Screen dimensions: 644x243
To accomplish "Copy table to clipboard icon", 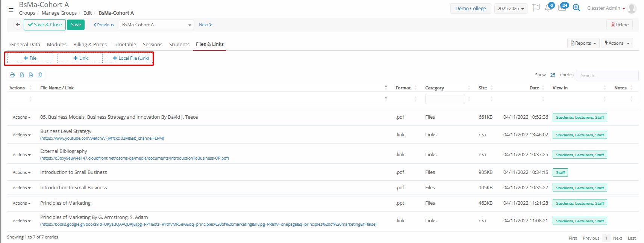I will (x=40, y=75).
